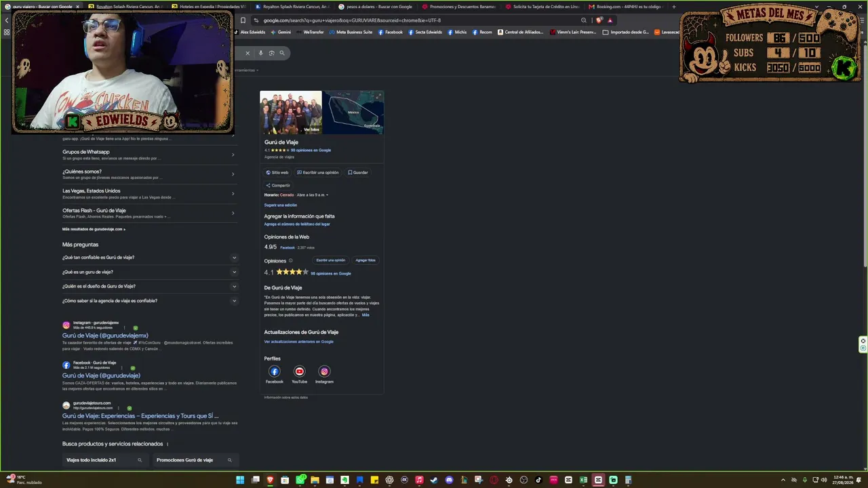The width and height of the screenshot is (868, 488).
Task: Open the zoom magnifier in the address bar
Action: coord(584,20)
